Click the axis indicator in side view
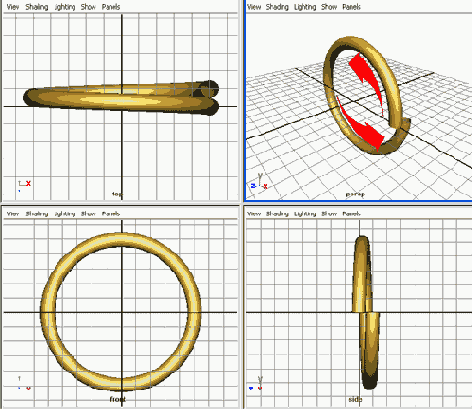472x409 pixels. click(x=256, y=383)
